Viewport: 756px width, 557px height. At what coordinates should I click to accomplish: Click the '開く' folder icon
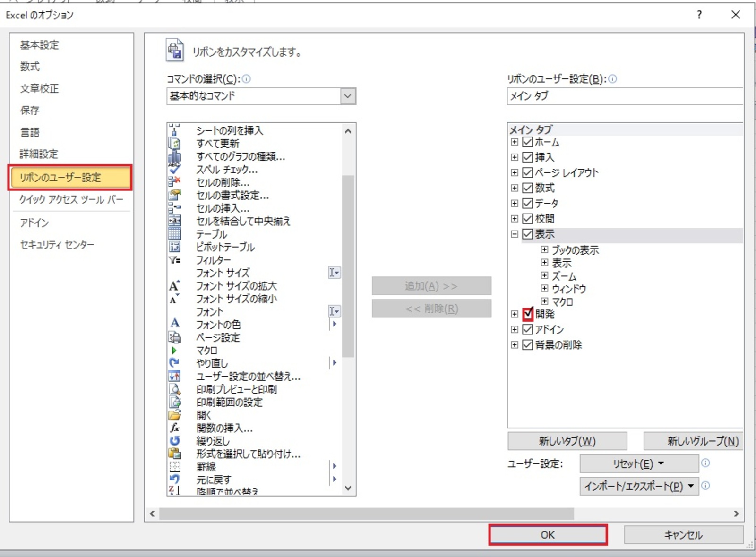[175, 415]
